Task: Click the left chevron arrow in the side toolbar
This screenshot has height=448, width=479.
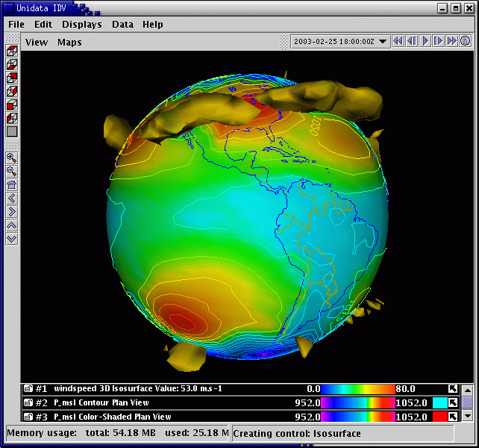Action: [x=11, y=198]
